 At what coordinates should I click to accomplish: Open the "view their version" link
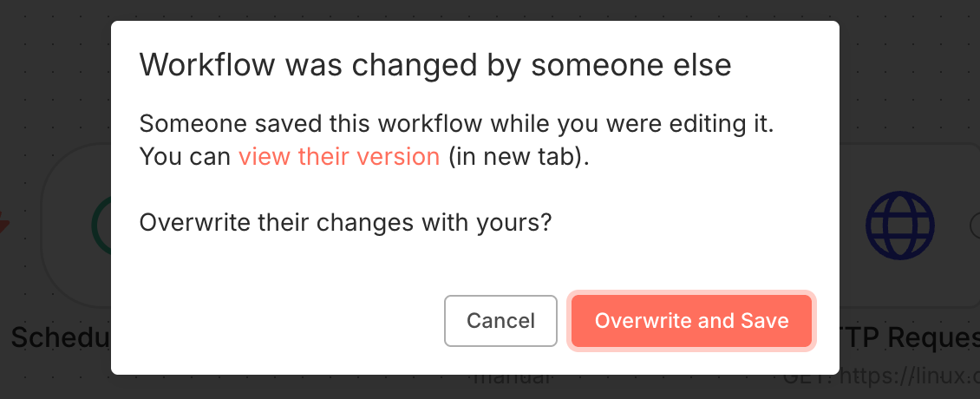point(339,157)
